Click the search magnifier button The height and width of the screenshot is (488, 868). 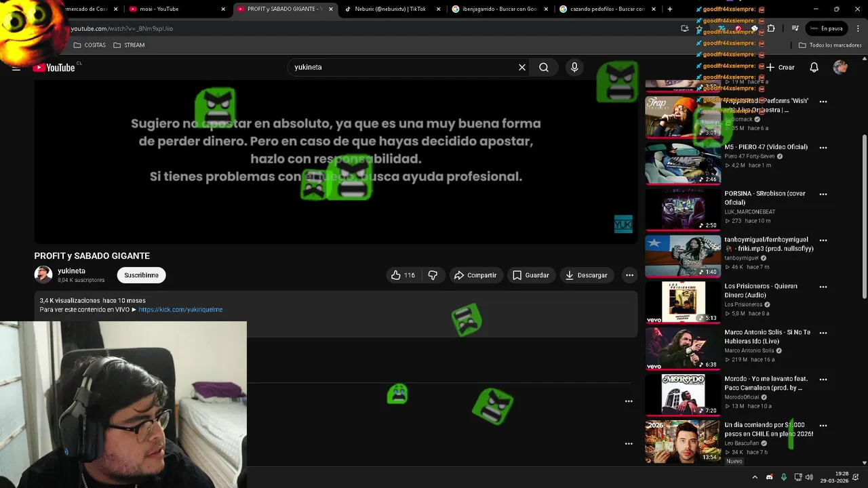click(x=544, y=67)
